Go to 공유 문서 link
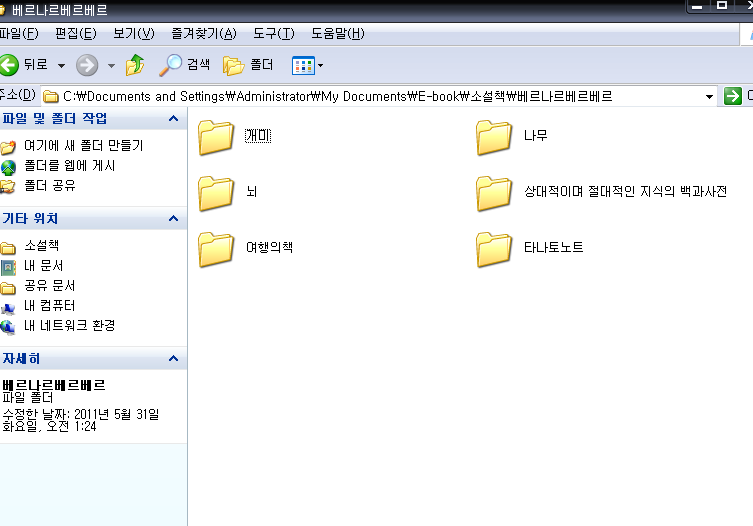Screen dimensions: 753x526 pyautogui.click(x=50, y=286)
